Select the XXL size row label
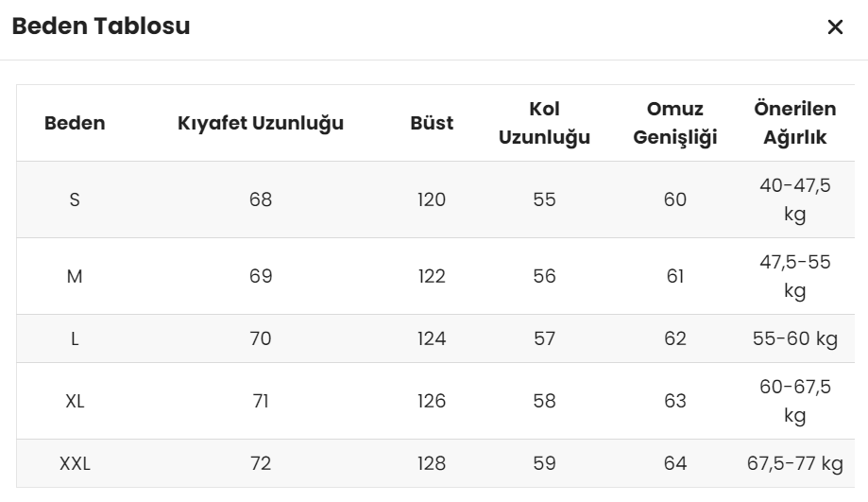This screenshot has height=502, width=868. tap(75, 463)
